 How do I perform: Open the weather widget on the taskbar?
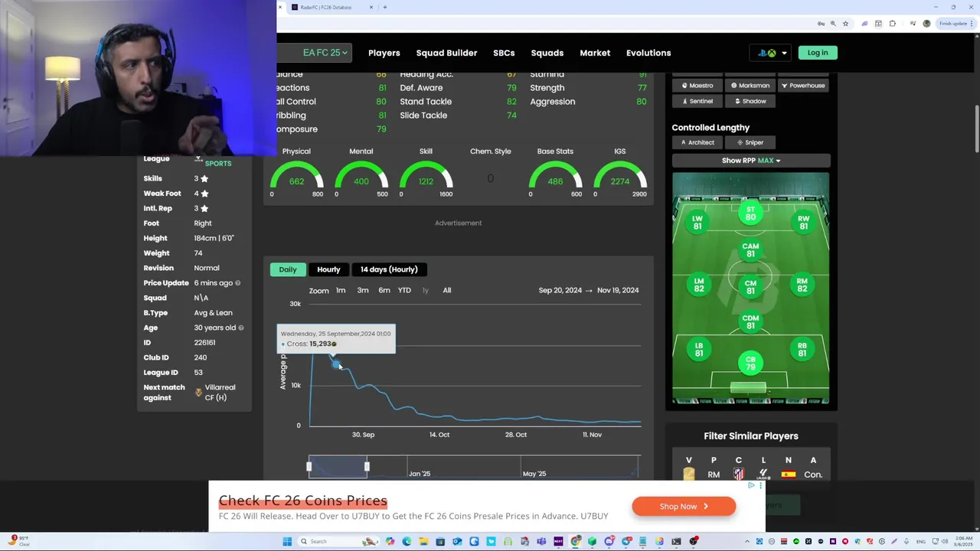pyautogui.click(x=20, y=542)
